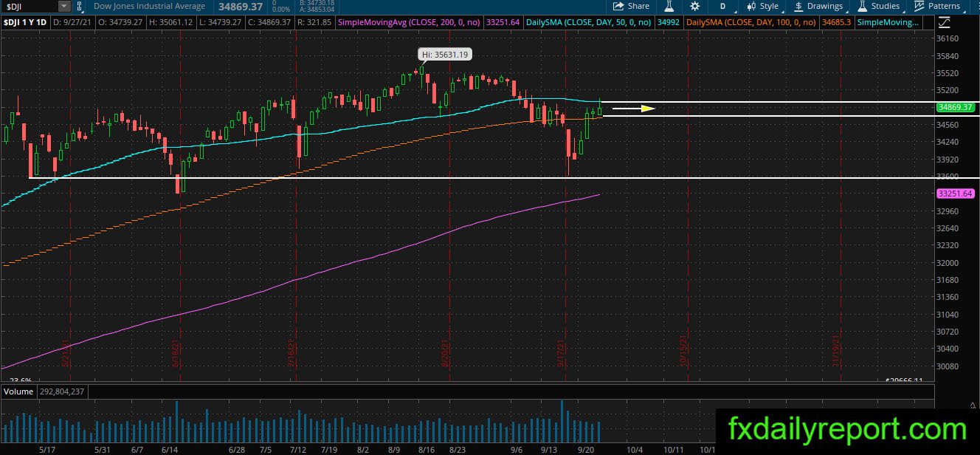Image resolution: width=980 pixels, height=455 pixels.
Task: Select SimpleMovingAvg 200 study label
Action: tap(410, 23)
